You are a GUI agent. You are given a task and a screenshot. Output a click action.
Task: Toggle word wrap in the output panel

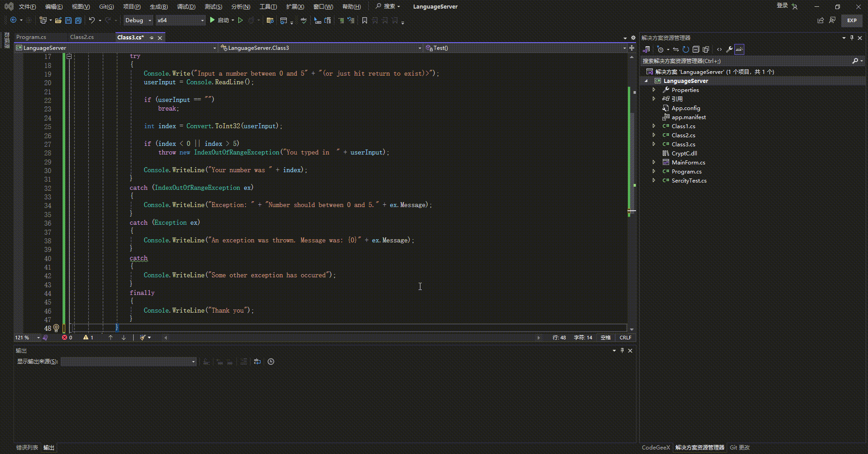tap(257, 362)
